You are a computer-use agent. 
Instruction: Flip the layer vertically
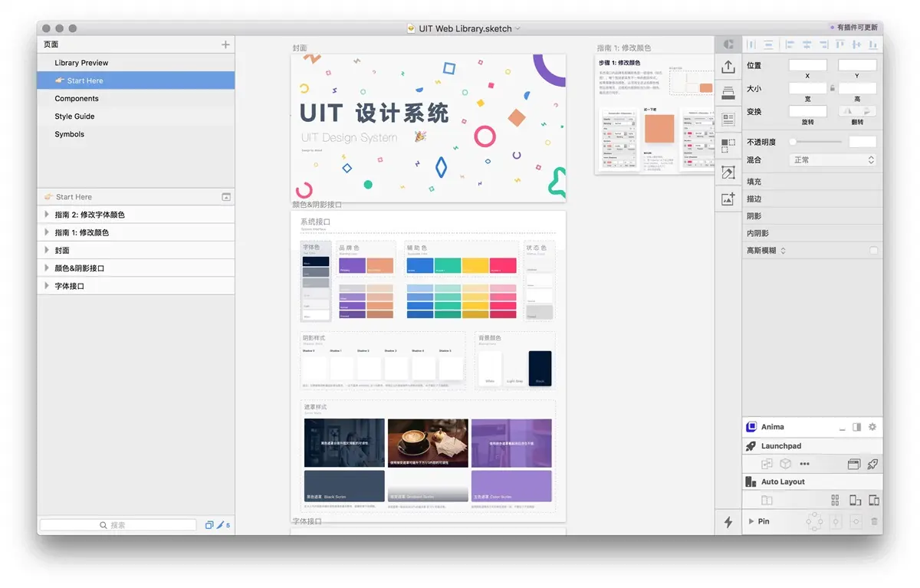tap(867, 111)
